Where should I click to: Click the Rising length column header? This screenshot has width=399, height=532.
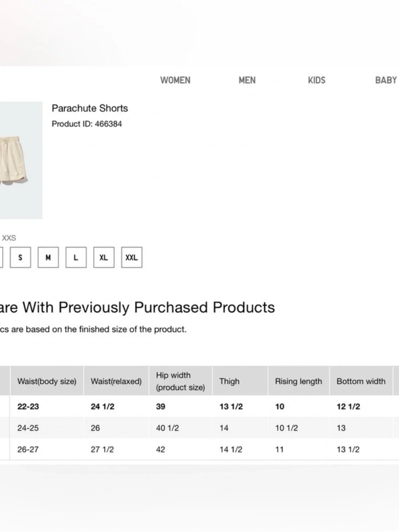[x=298, y=381]
